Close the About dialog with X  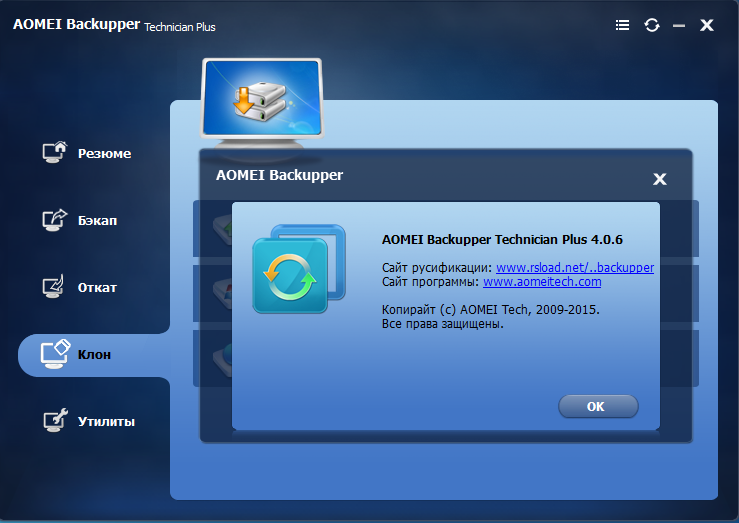(660, 179)
